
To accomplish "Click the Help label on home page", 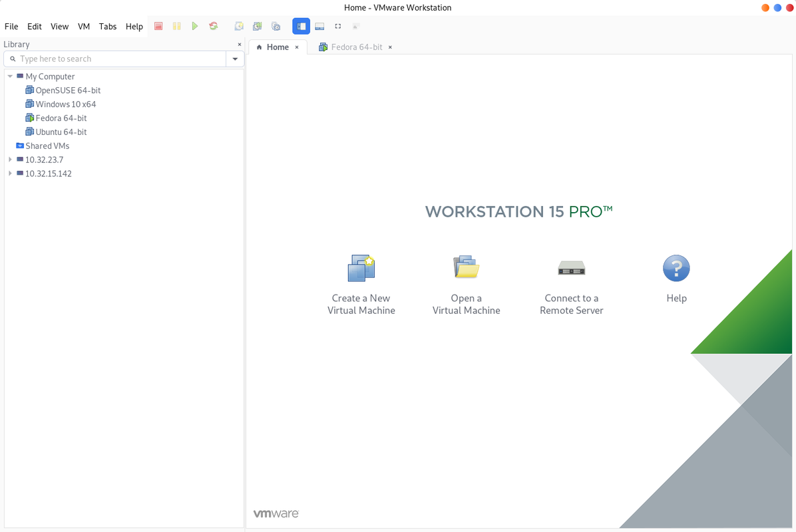I will click(676, 298).
